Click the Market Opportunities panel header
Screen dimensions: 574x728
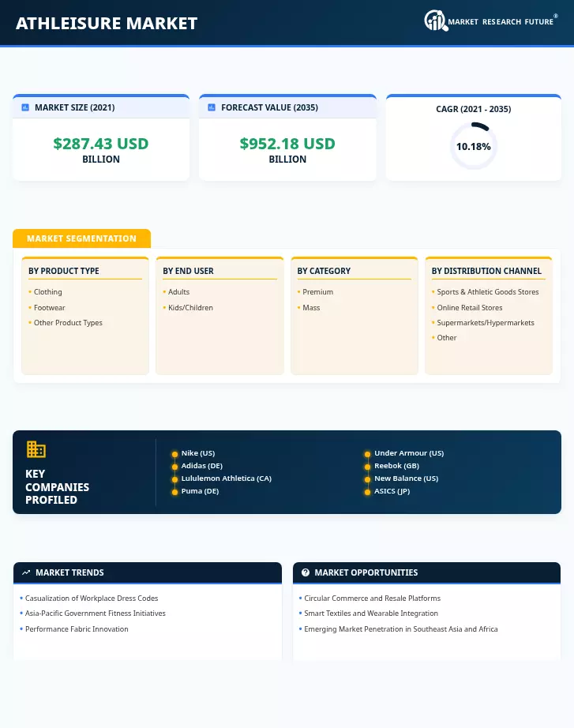[426, 573]
